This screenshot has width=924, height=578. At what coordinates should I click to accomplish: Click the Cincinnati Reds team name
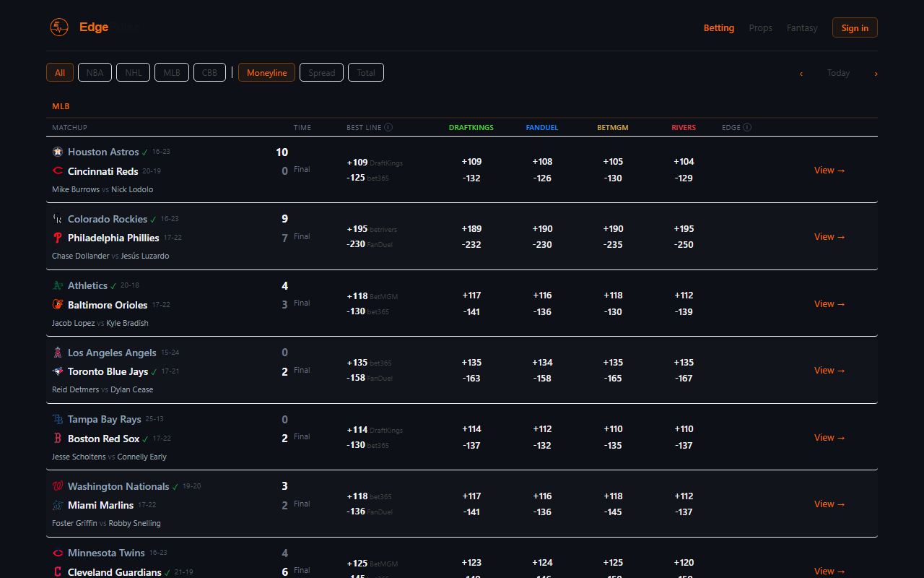click(x=103, y=171)
